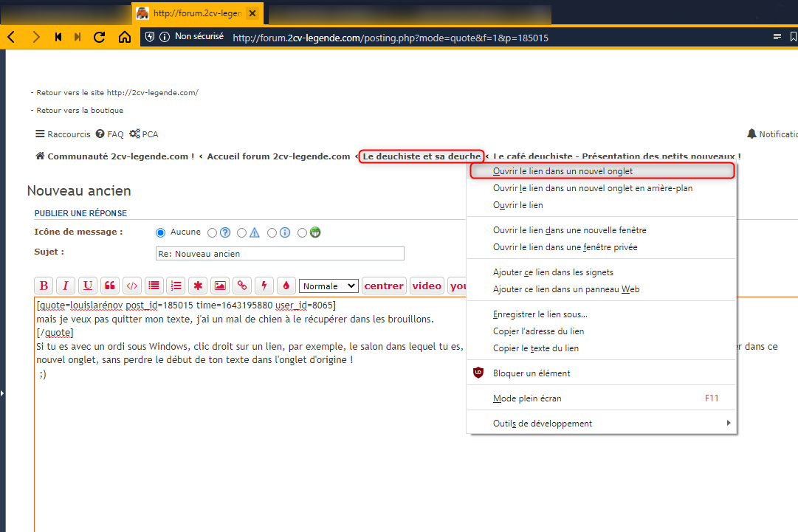Choose the question mark message icon radio
This screenshot has height=532, width=798.
click(213, 233)
